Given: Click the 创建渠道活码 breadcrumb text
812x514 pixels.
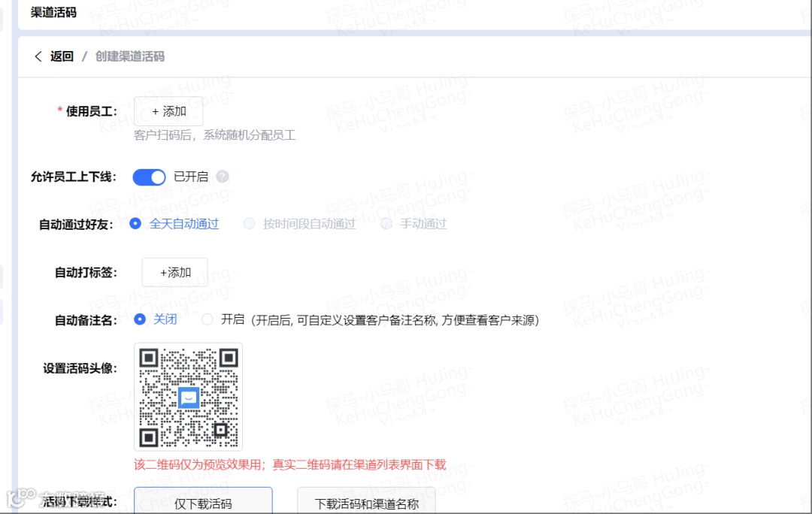Looking at the screenshot, I should point(129,56).
